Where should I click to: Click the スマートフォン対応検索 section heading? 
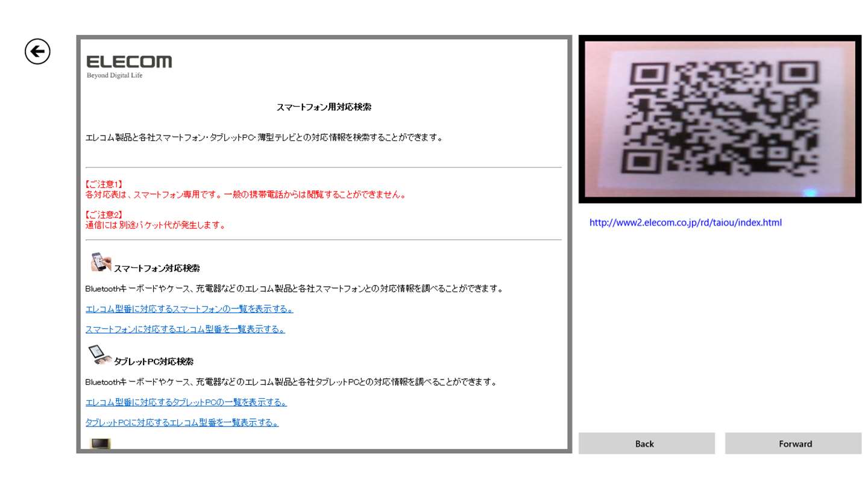pos(157,268)
